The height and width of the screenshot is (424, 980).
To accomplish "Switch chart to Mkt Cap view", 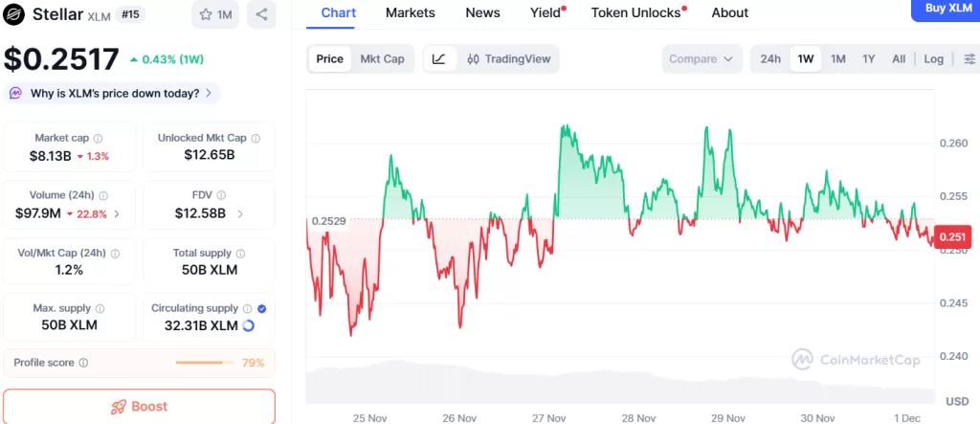I will click(x=382, y=59).
